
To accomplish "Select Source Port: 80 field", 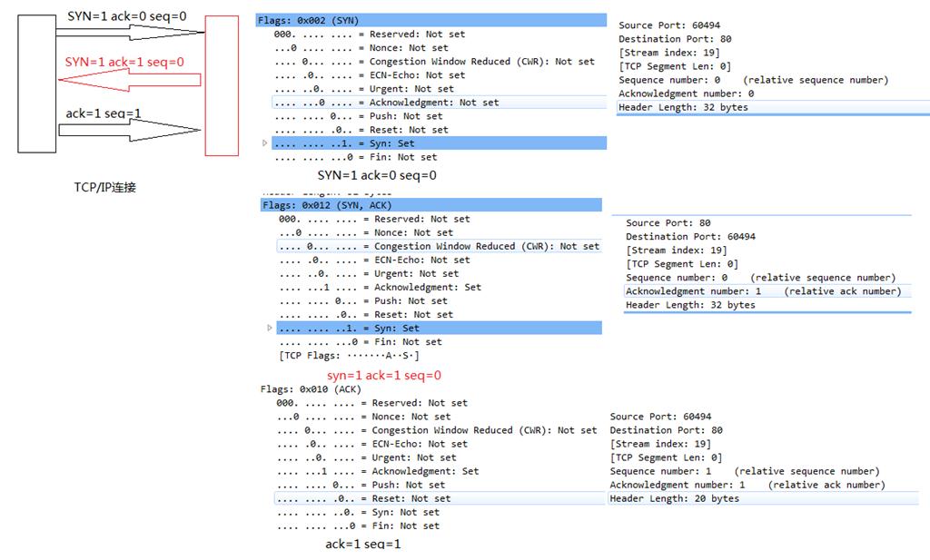I will tap(668, 222).
